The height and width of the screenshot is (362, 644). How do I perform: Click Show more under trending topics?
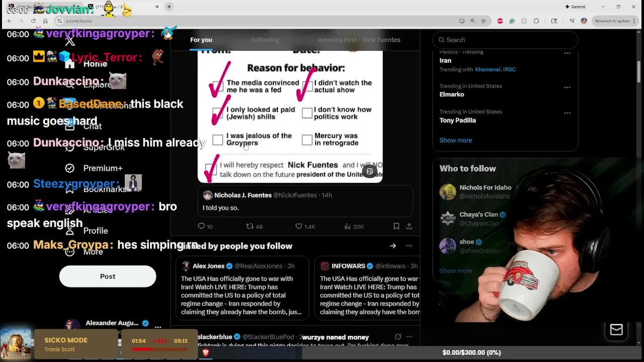point(455,140)
